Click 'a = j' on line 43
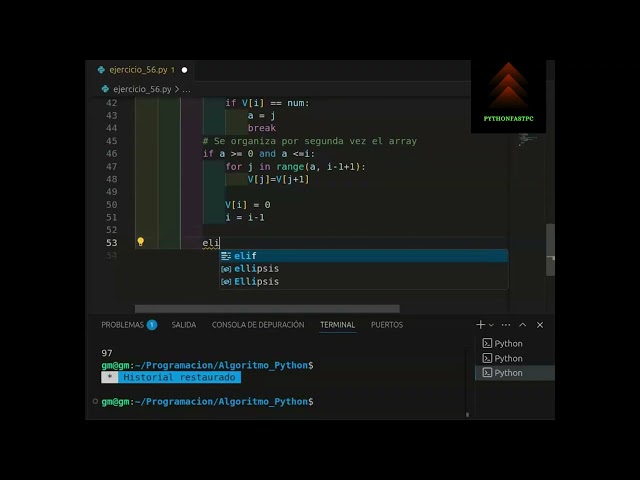 [x=261, y=116]
